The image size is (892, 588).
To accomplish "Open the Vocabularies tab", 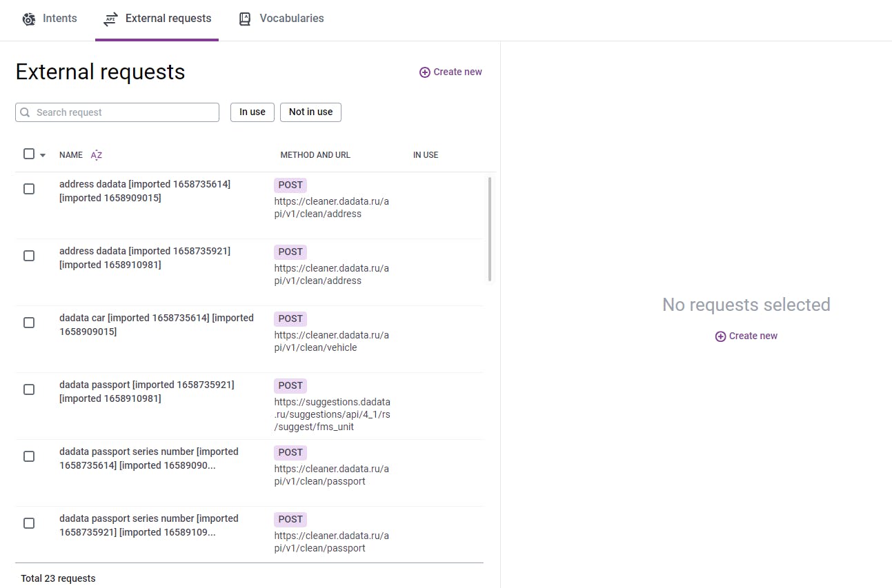I will 291,19.
